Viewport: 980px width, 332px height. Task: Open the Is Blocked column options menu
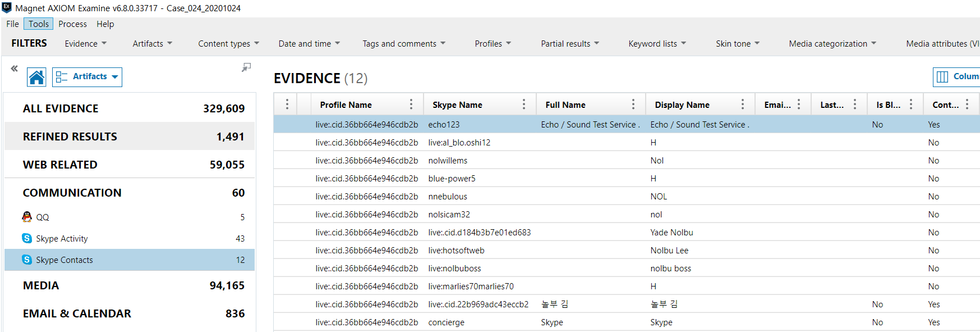point(911,104)
